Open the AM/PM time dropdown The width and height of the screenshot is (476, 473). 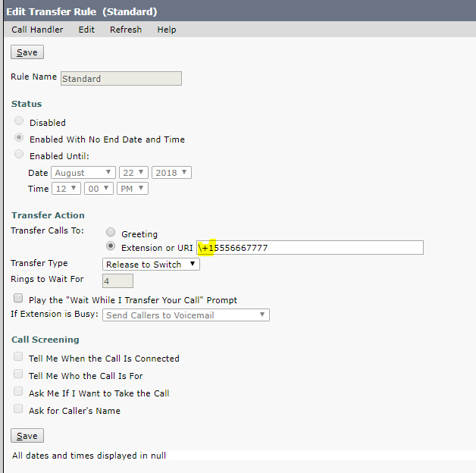coord(132,189)
